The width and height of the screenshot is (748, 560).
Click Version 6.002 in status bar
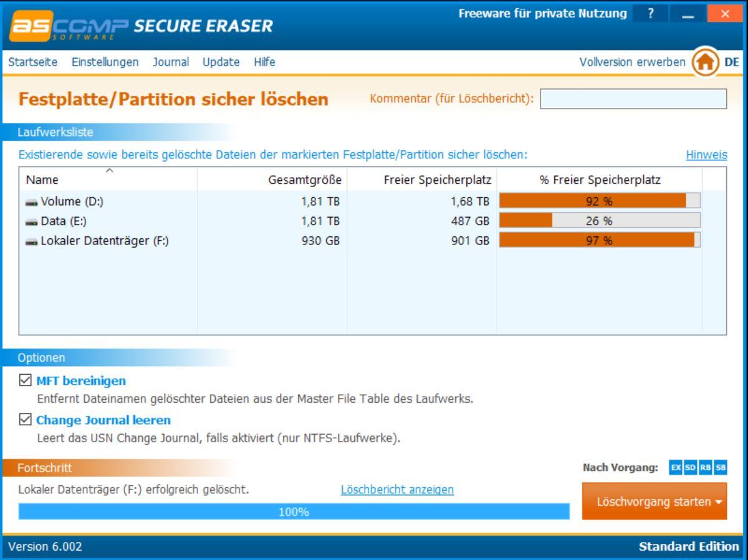click(x=44, y=547)
